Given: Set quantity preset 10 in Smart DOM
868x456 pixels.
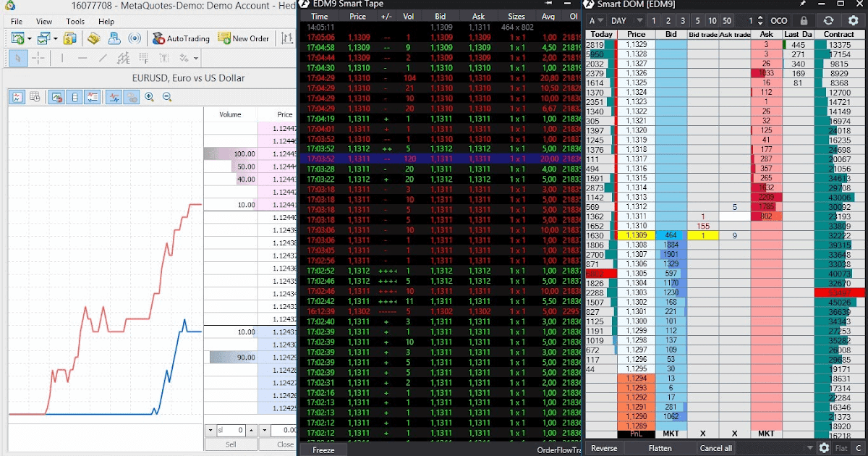Looking at the screenshot, I should 712,20.
